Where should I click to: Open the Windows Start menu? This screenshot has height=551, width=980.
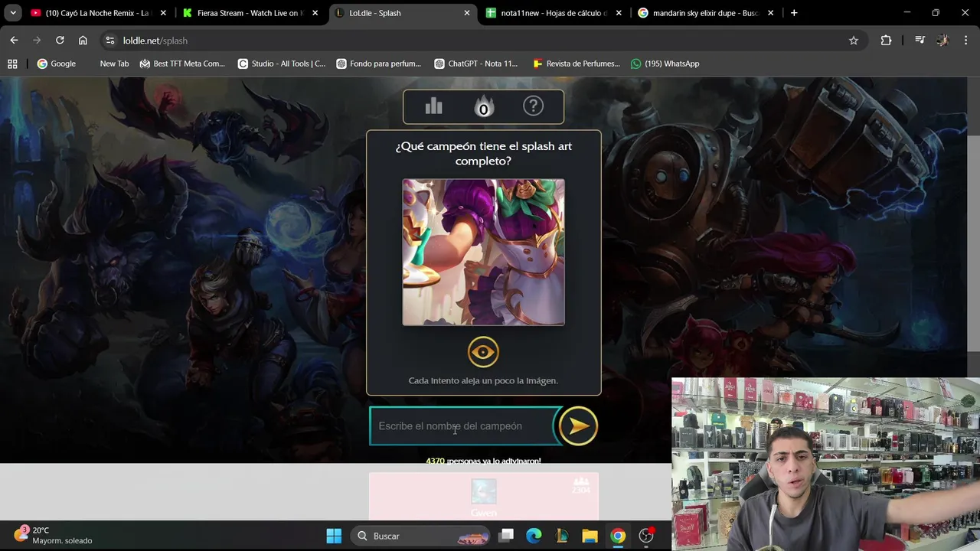click(334, 536)
